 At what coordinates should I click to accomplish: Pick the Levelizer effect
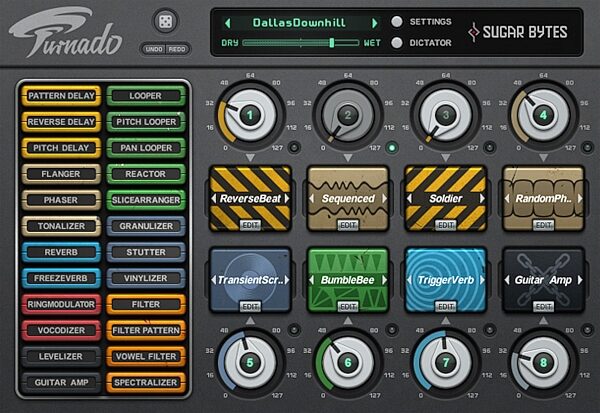[61, 356]
